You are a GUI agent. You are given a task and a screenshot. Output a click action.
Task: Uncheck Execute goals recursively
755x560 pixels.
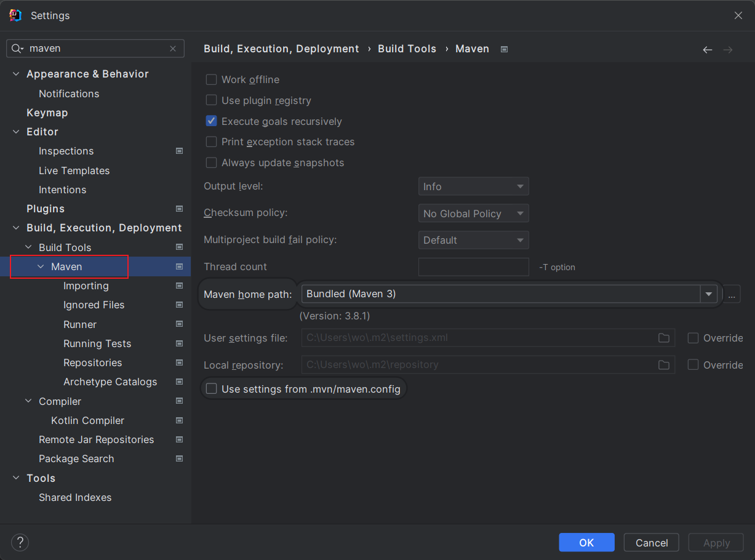(212, 121)
